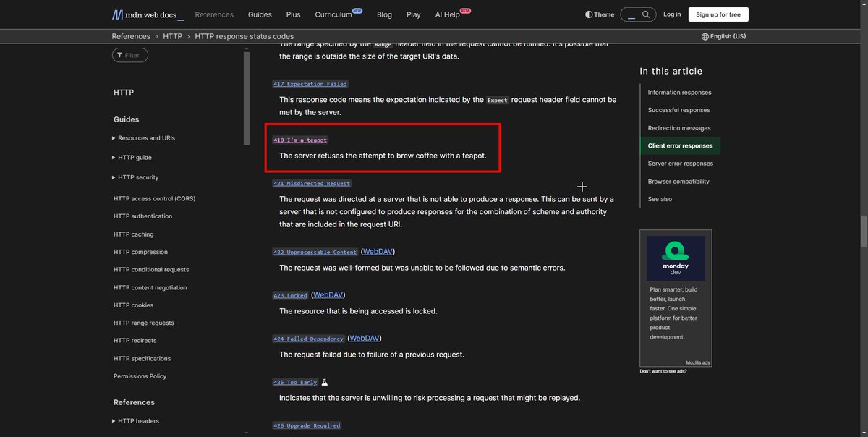Open the English (US) language dropdown

pyautogui.click(x=723, y=36)
